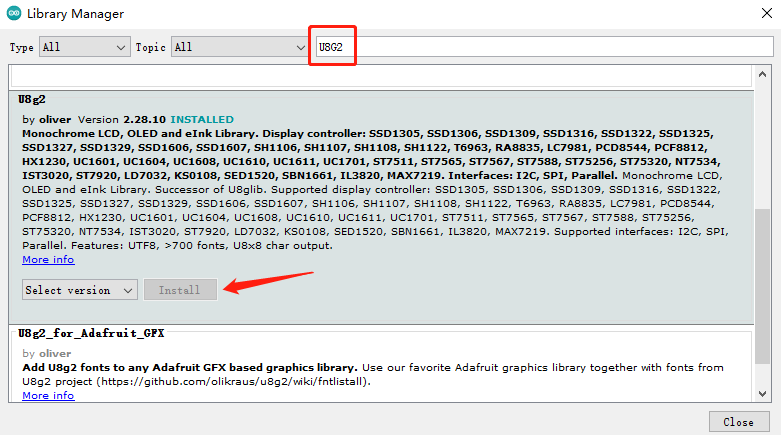This screenshot has width=781, height=435.
Task: Click the vertical scrollbar thumb
Action: pyautogui.click(x=762, y=286)
